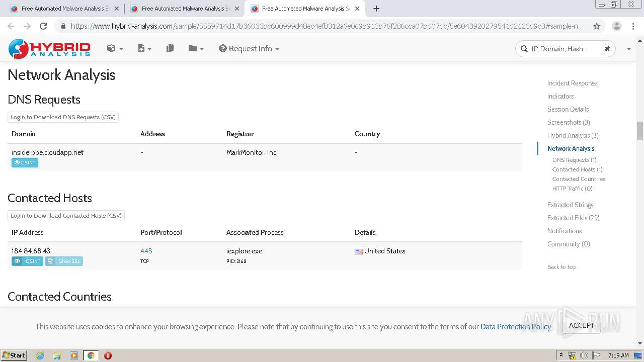Reload the page
The image size is (644, 362).
pos(43,26)
